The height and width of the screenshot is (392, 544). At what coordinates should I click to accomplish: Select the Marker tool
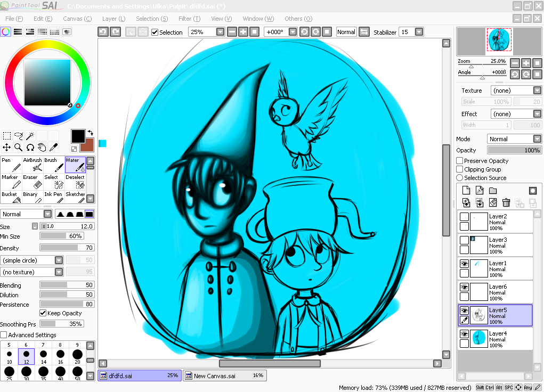(x=11, y=182)
